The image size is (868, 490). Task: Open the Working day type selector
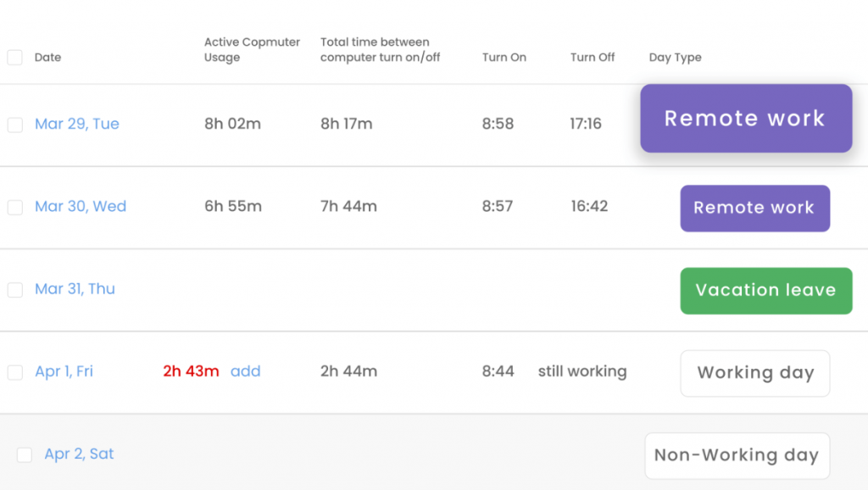[x=754, y=373]
